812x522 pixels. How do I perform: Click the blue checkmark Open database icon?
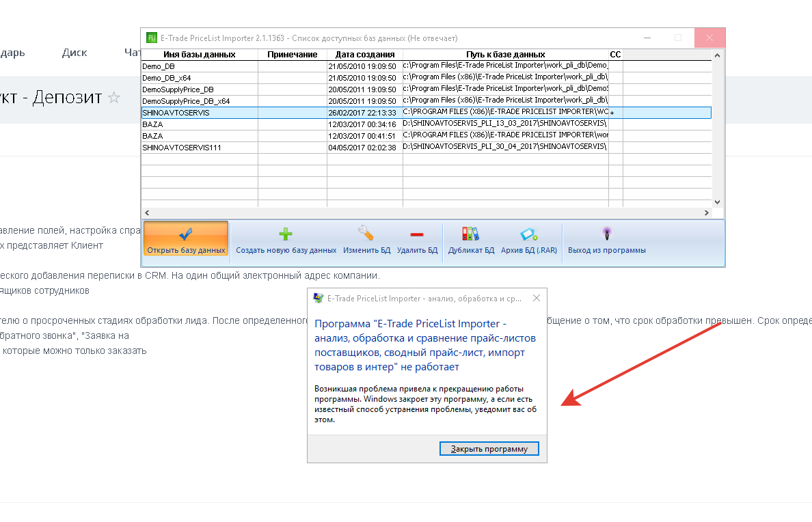click(185, 234)
